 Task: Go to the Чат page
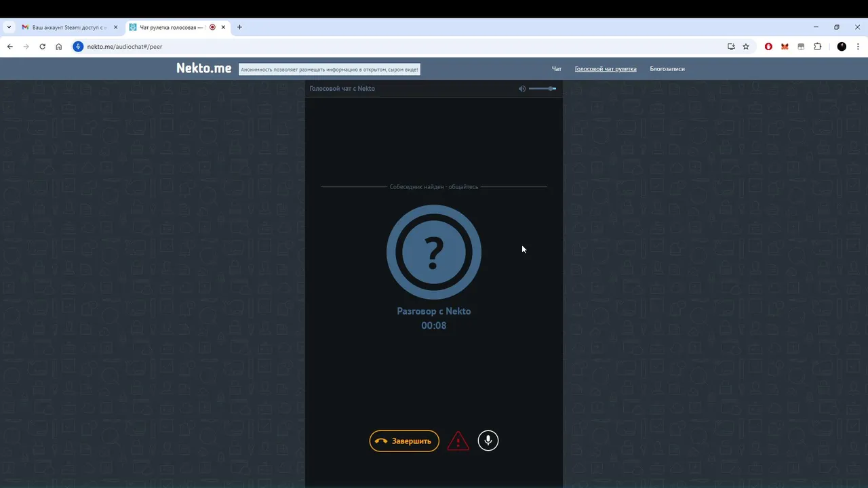pyautogui.click(x=557, y=68)
